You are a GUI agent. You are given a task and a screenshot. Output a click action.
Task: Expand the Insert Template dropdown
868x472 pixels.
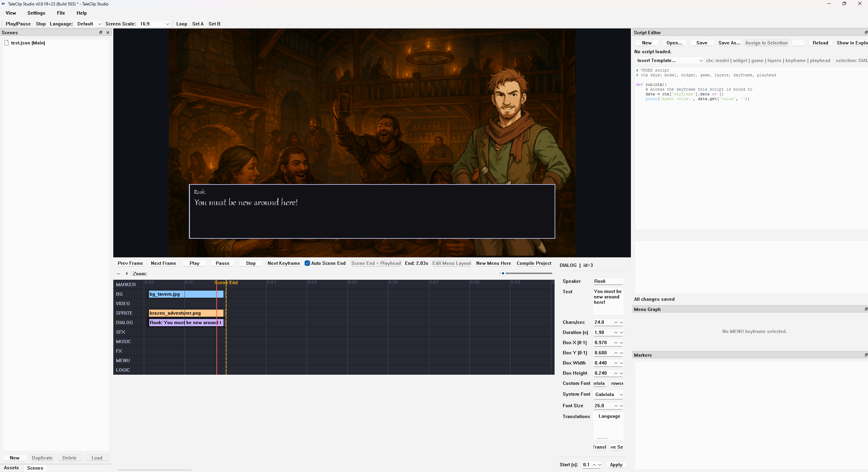[670, 60]
